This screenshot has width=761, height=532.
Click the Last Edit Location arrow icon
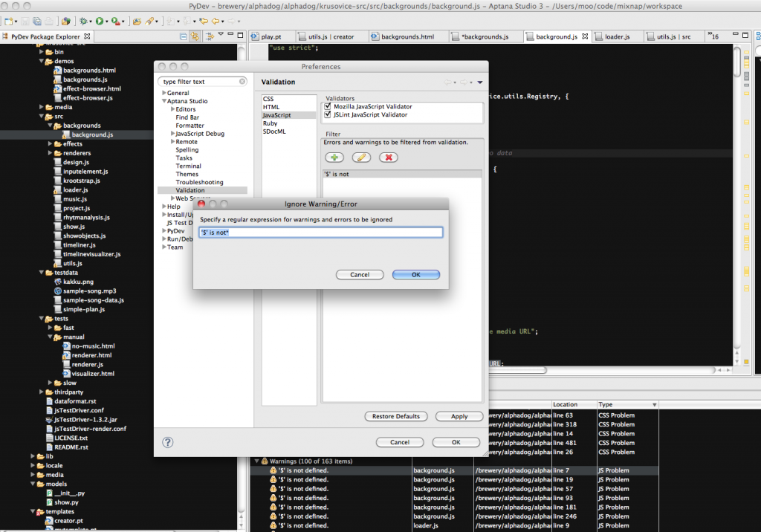[204, 22]
